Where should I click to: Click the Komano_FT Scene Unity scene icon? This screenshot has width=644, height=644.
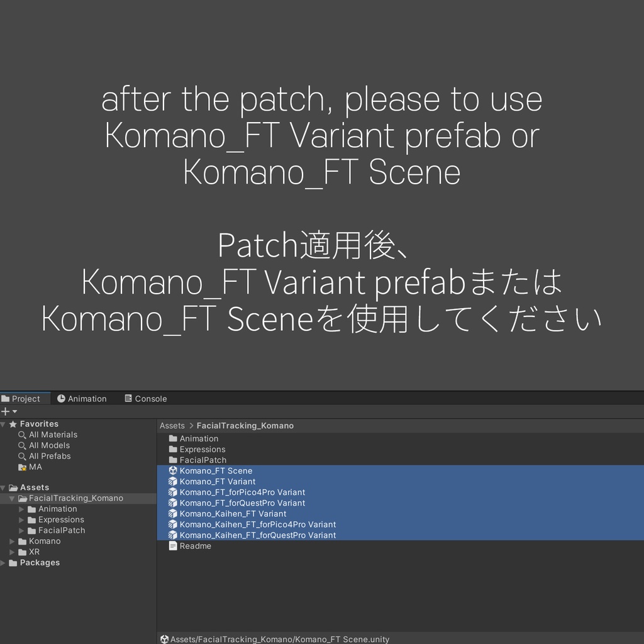[173, 470]
